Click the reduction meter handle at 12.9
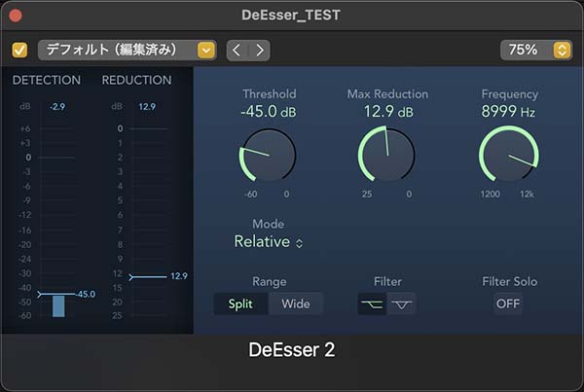The height and width of the screenshot is (392, 584). [132, 276]
